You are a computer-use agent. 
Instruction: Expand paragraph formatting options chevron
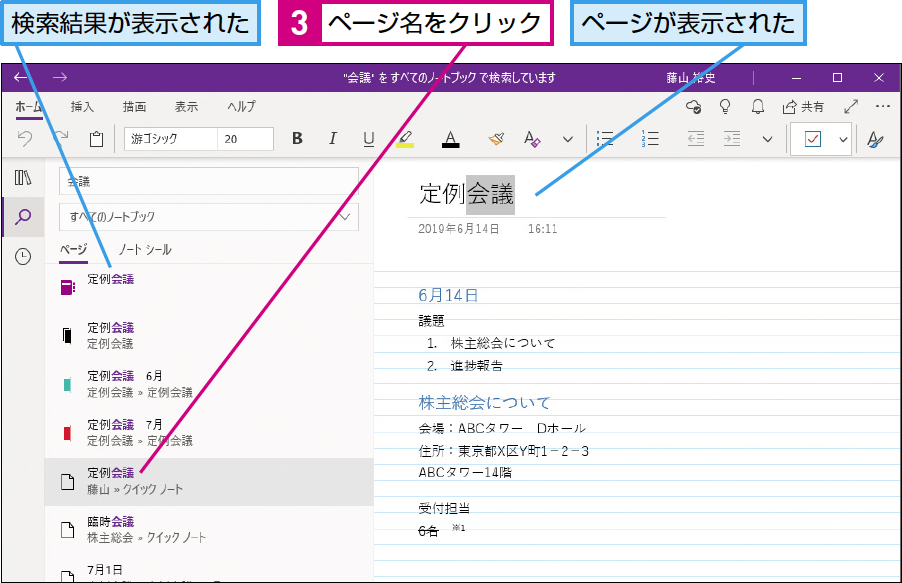coord(767,139)
